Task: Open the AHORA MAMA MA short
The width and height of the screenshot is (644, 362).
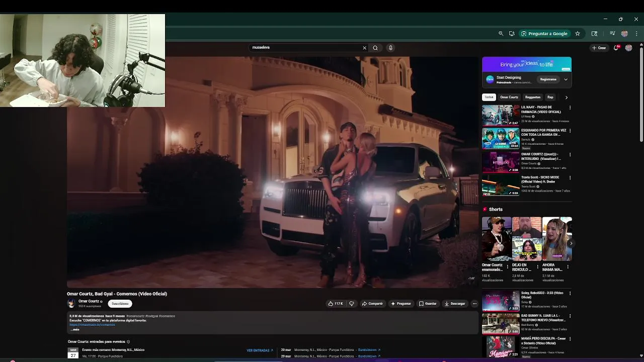Action: point(556,239)
